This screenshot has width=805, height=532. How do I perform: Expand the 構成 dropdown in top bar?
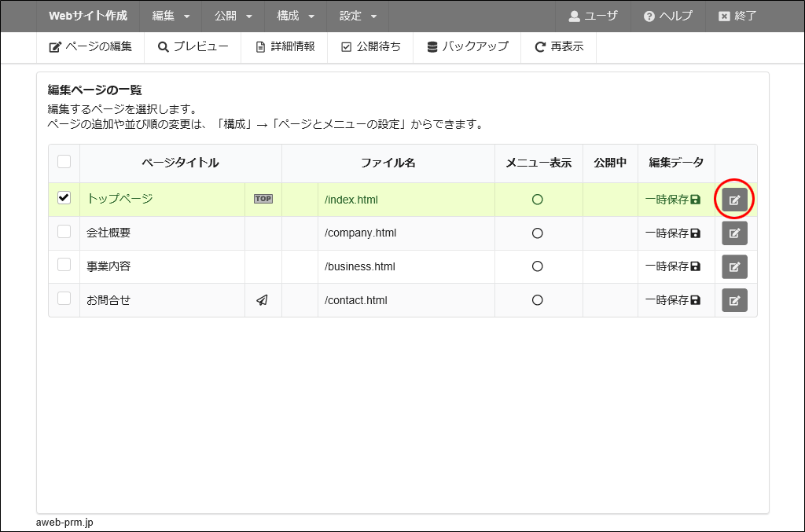tap(296, 16)
